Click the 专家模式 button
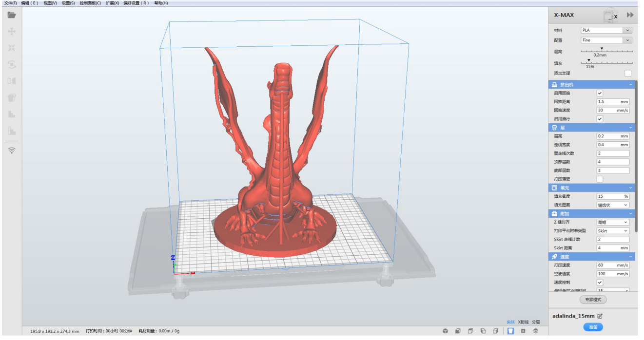The image size is (644, 340). click(x=593, y=300)
